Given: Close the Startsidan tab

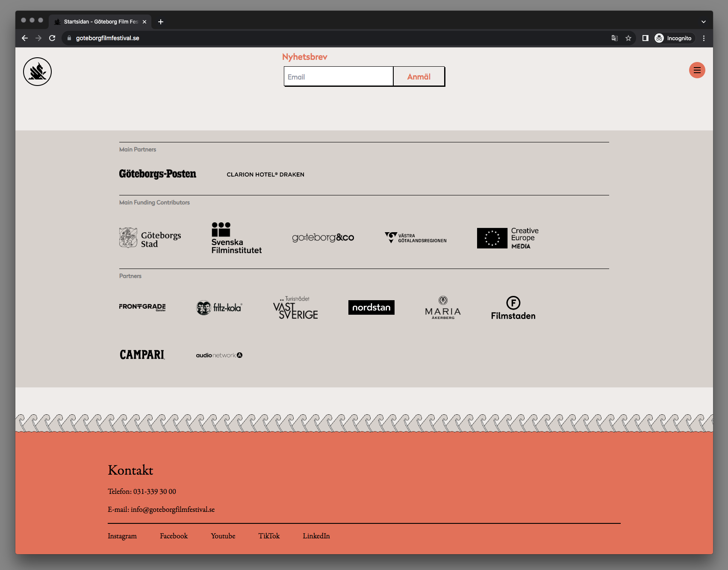Looking at the screenshot, I should click(144, 22).
